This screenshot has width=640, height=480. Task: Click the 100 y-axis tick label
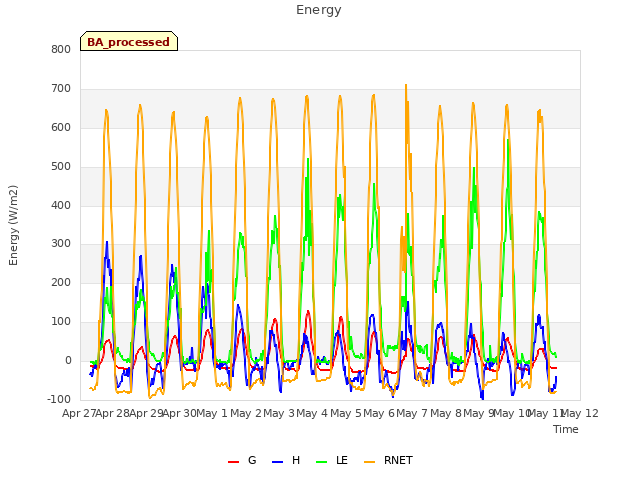click(x=61, y=322)
